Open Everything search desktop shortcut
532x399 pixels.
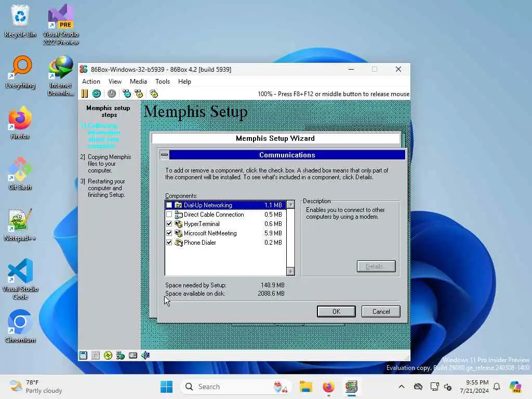[x=20, y=72]
